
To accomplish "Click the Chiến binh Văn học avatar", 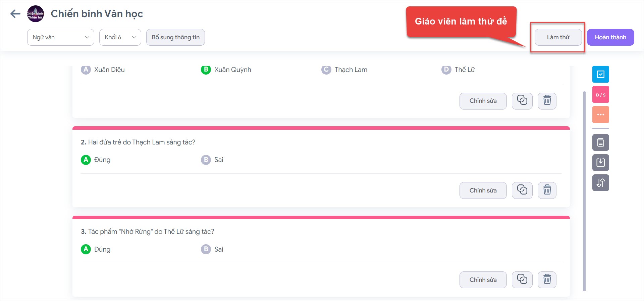I will 35,14.
